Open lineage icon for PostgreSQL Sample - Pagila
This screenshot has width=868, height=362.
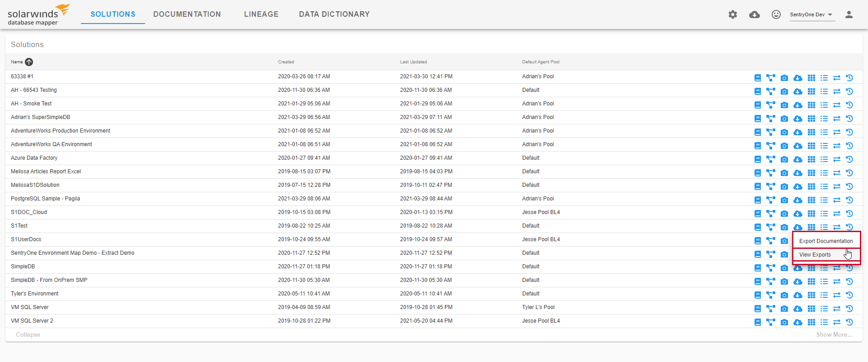coord(771,200)
